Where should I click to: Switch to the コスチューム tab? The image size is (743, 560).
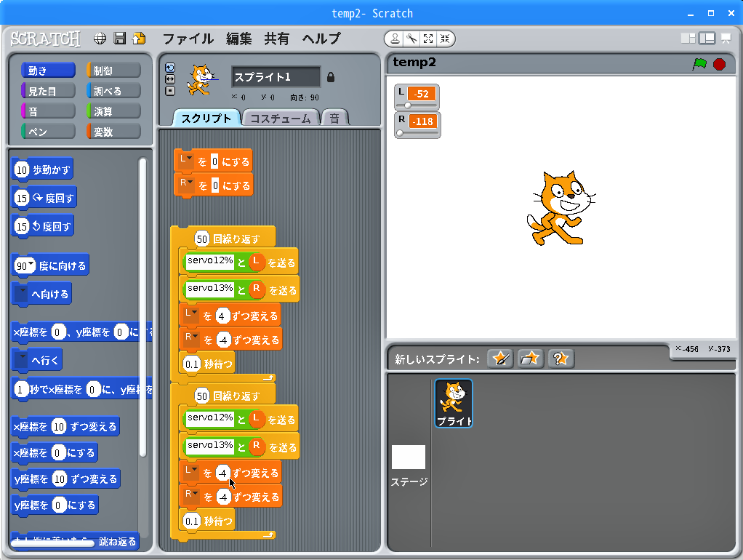click(281, 118)
